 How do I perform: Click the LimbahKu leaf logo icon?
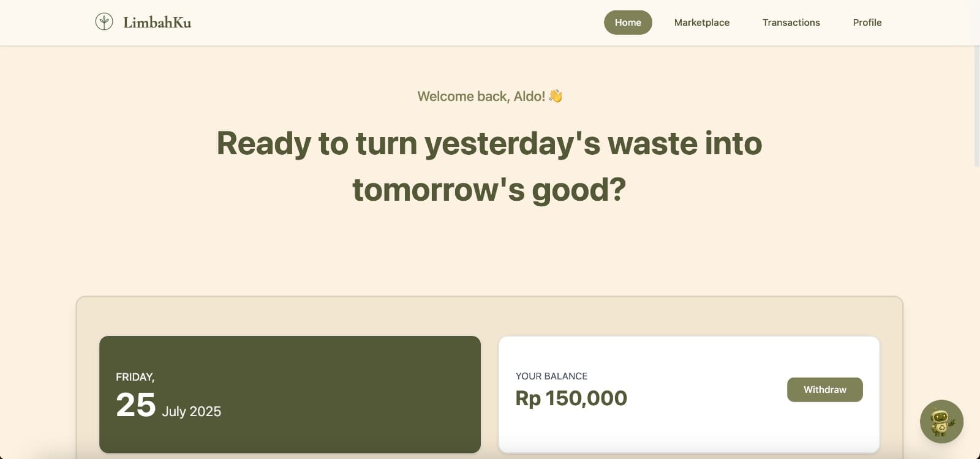click(104, 22)
